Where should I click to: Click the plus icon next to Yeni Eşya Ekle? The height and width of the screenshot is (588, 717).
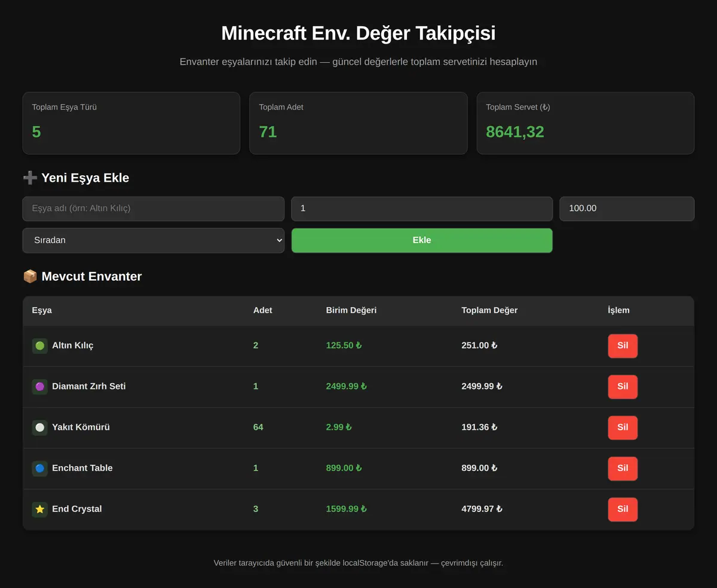(30, 178)
